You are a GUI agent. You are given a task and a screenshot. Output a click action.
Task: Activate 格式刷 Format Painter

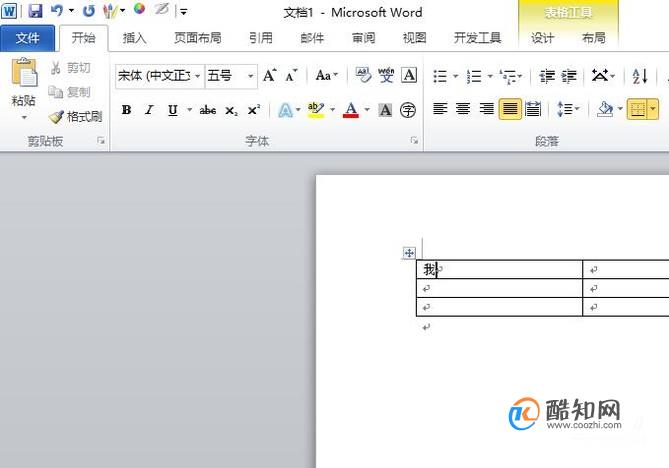click(x=76, y=116)
